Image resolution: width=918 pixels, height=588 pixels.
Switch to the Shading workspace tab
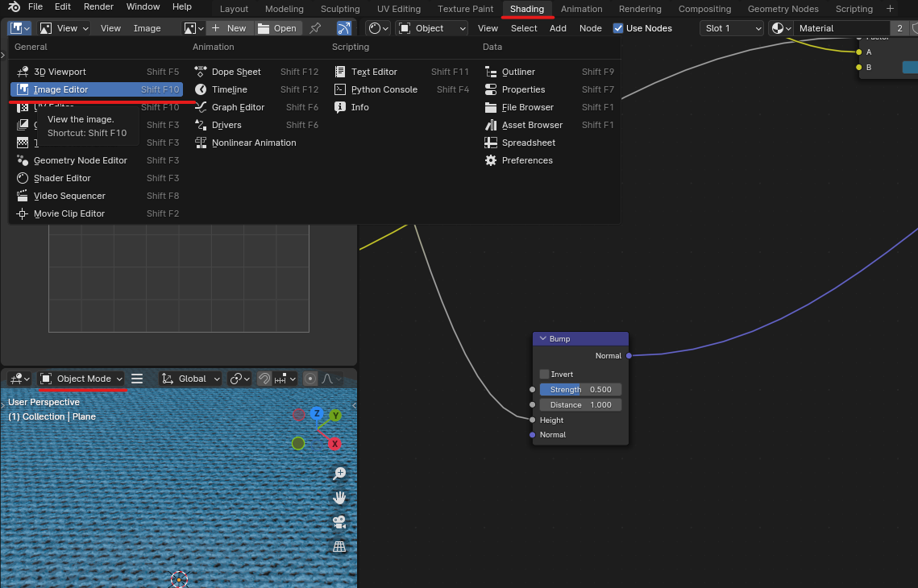[527, 9]
